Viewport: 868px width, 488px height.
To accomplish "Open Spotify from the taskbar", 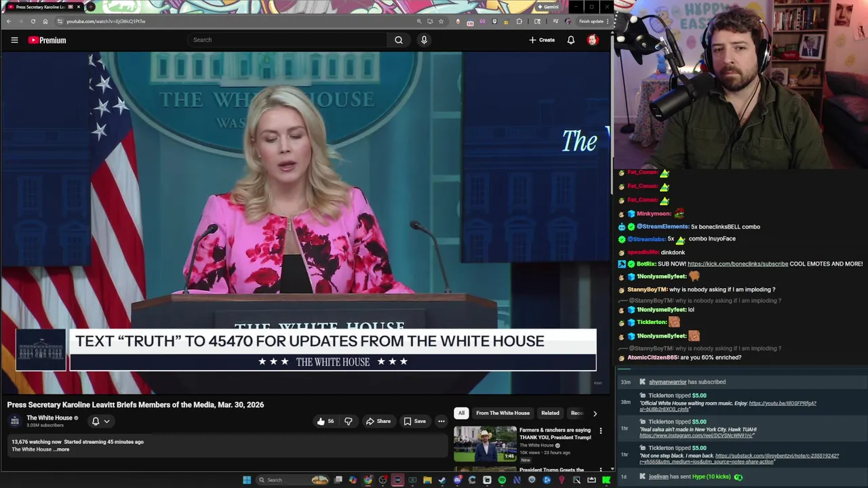I will pos(502,480).
